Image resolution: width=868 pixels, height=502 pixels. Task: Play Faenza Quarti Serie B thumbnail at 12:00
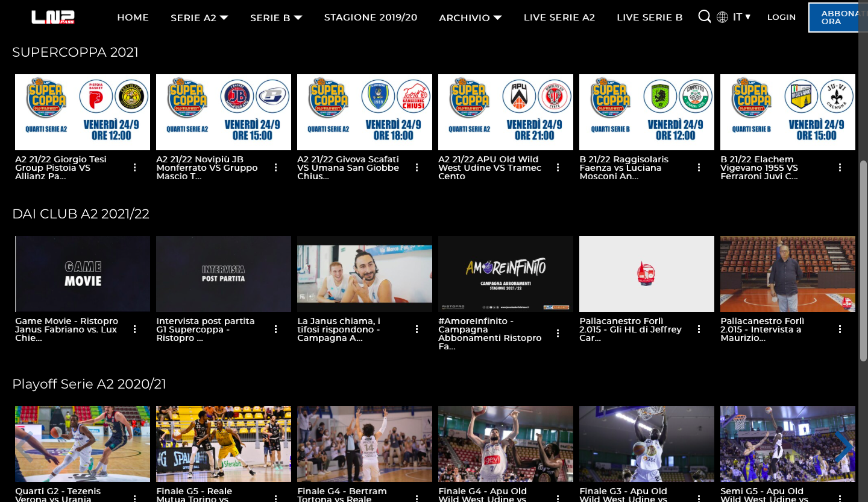(647, 112)
